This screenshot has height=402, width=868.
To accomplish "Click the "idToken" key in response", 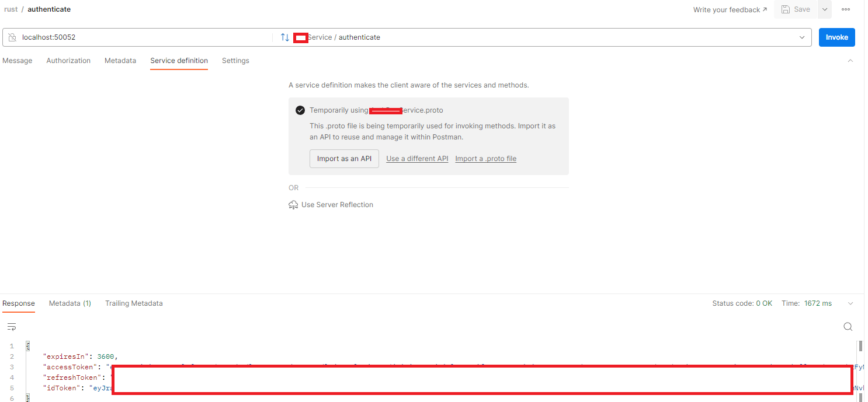I will [62, 388].
